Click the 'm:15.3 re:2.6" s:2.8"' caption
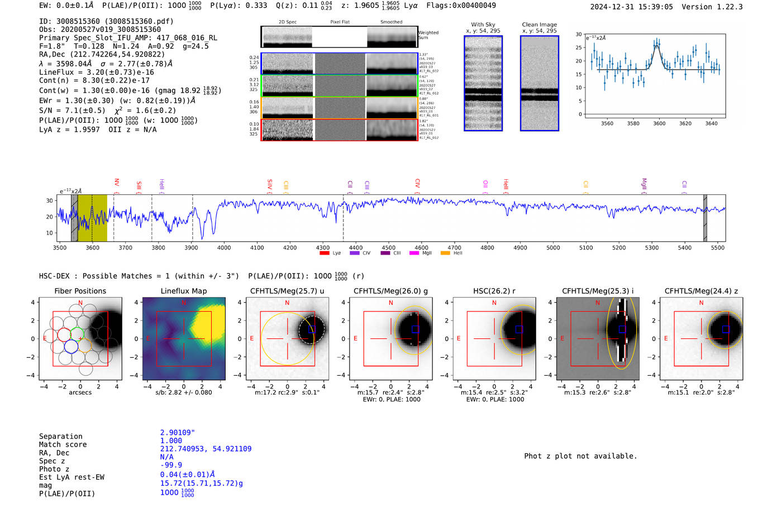The image size is (782, 532). [598, 392]
